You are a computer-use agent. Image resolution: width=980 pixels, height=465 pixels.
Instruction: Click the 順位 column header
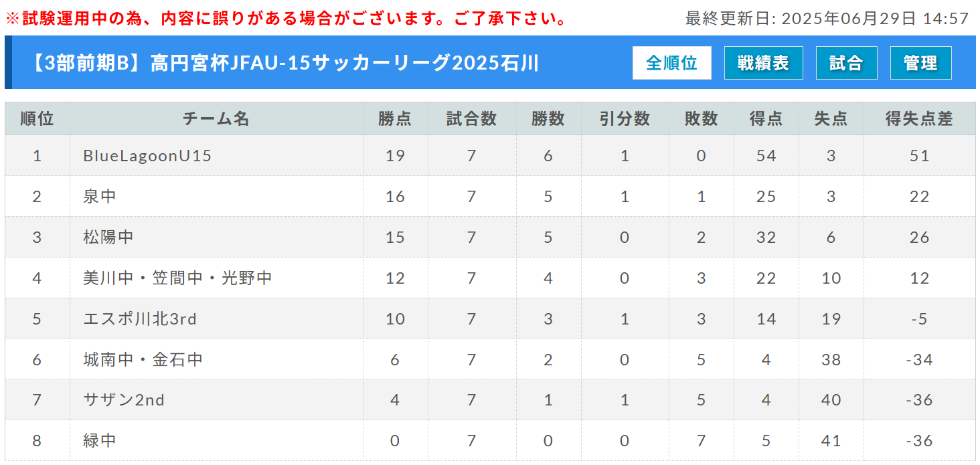click(x=37, y=119)
